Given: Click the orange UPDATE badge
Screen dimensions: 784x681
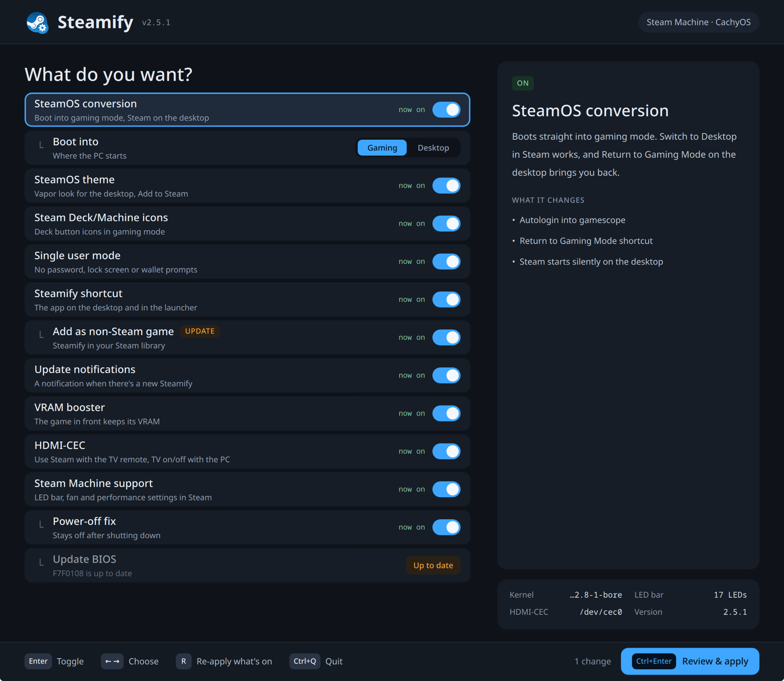Looking at the screenshot, I should click(x=200, y=331).
